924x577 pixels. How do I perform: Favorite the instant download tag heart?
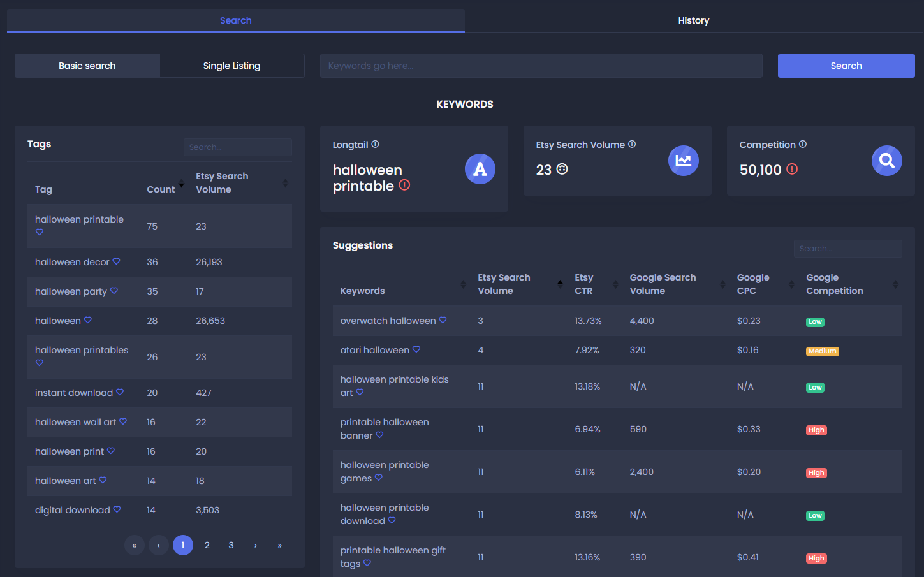click(x=120, y=392)
